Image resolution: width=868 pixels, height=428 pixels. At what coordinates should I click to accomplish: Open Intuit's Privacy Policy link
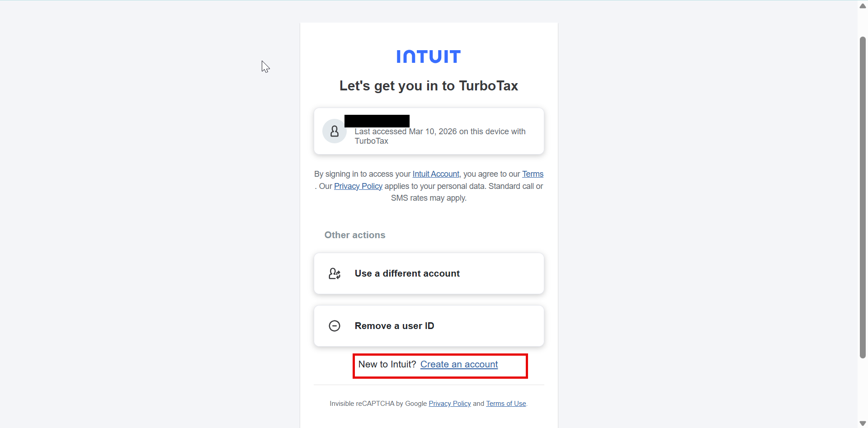pos(358,186)
